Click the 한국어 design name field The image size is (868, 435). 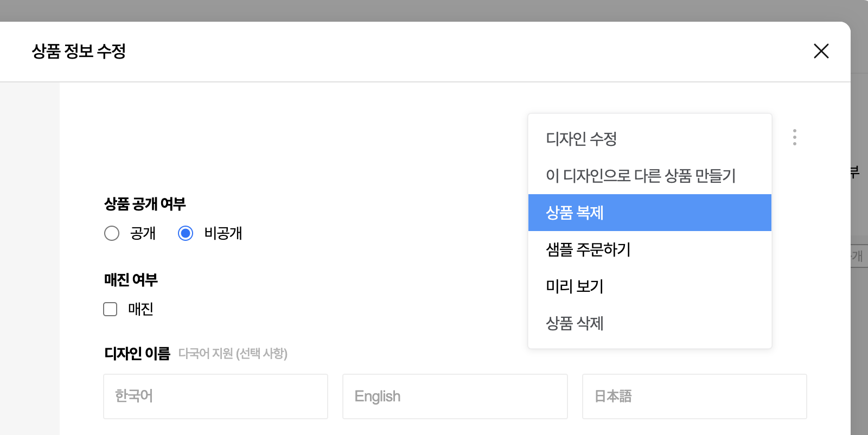tap(215, 396)
